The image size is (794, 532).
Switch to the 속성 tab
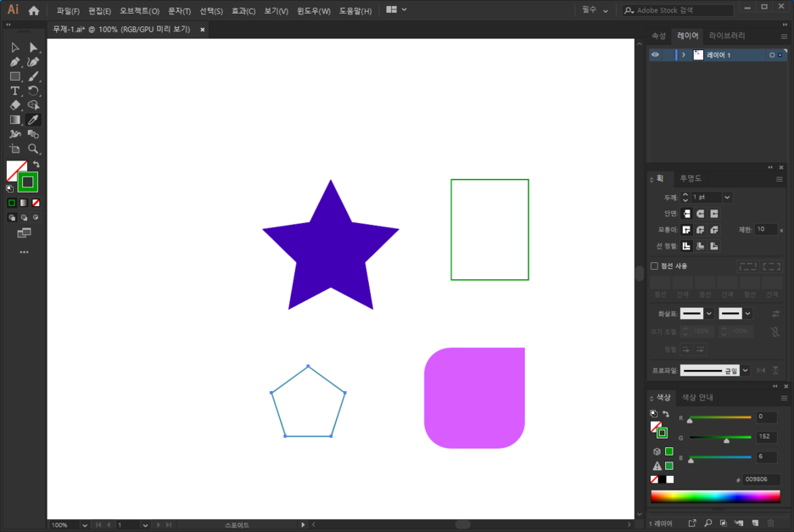(x=659, y=36)
